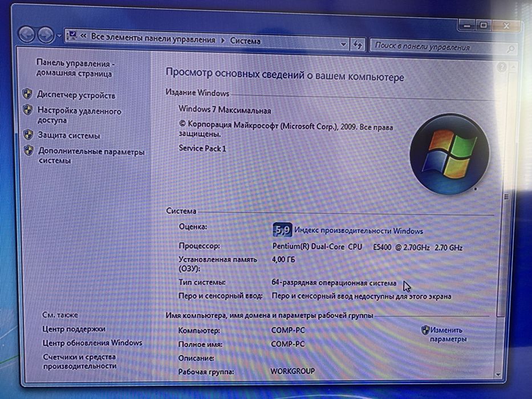Open address bar history dropdown arrow

pyautogui.click(x=343, y=44)
